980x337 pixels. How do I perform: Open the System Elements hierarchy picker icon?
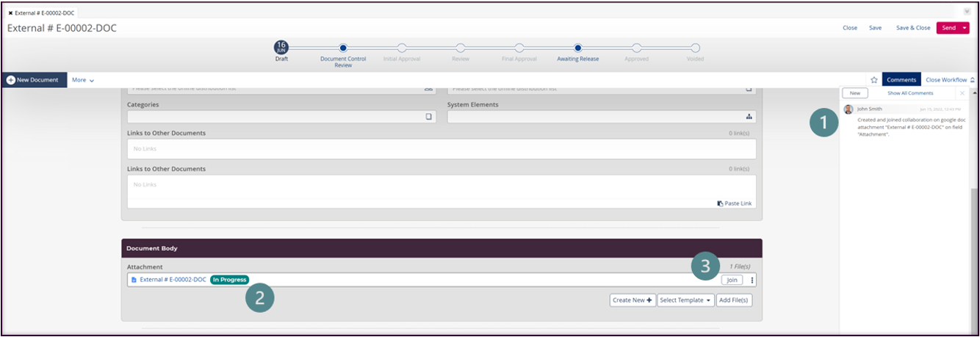pyautogui.click(x=749, y=117)
